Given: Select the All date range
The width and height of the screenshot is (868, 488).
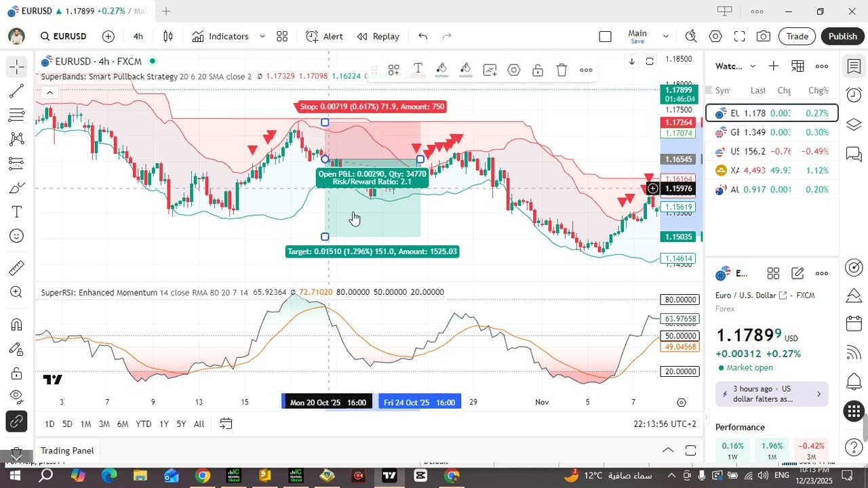Looking at the screenshot, I should click(x=199, y=424).
